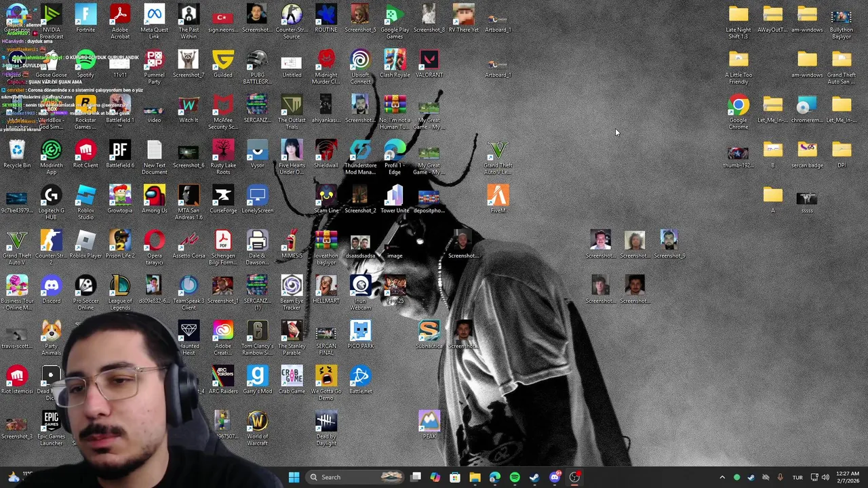This screenshot has height=488, width=868.
Task: Select the Vysor desktop icon
Action: point(257,154)
